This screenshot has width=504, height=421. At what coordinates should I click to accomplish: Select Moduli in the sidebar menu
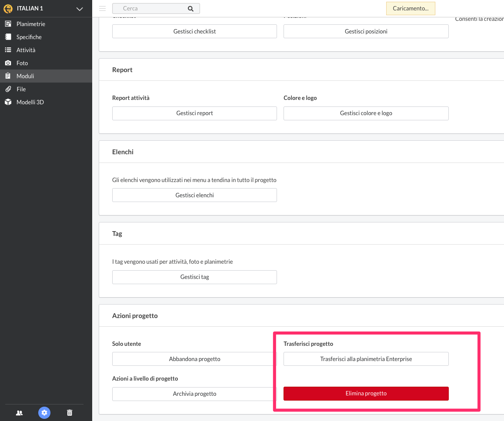tap(25, 76)
